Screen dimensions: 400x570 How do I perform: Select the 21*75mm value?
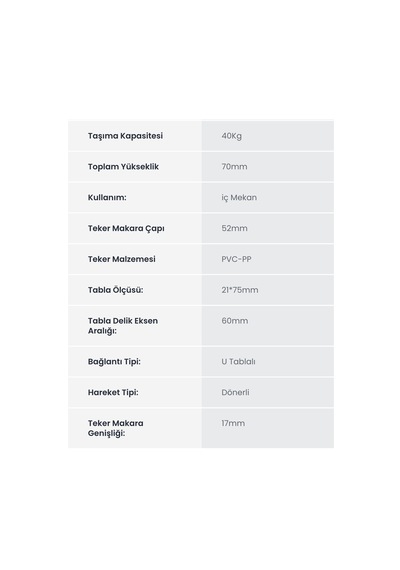click(x=240, y=290)
